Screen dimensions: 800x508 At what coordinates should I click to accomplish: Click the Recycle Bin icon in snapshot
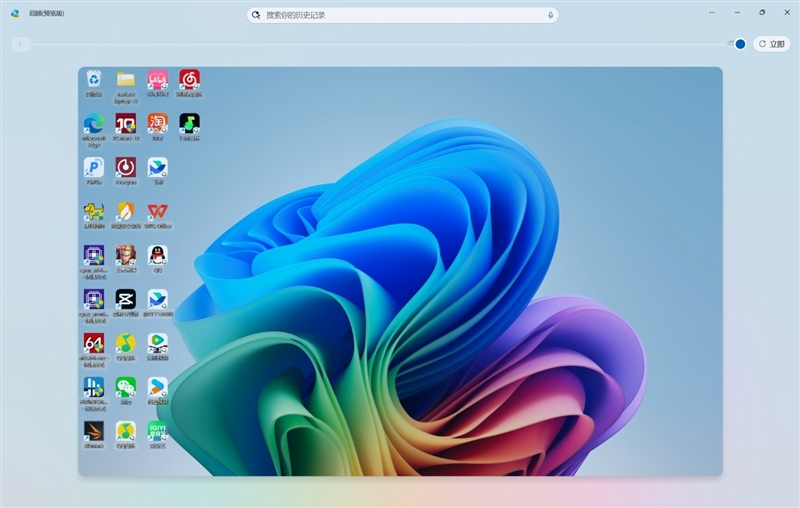pos(94,80)
